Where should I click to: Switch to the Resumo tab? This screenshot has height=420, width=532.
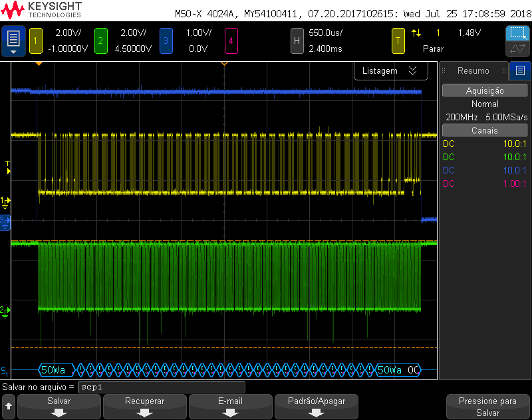[473, 71]
